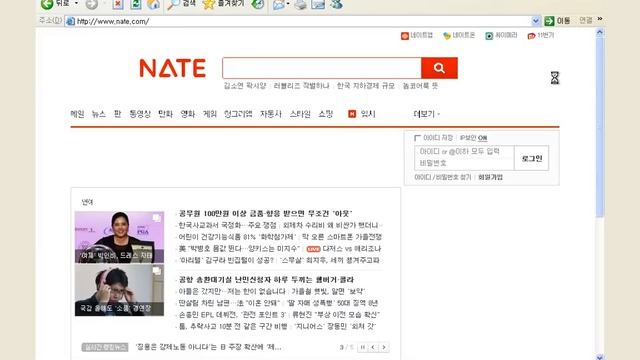Viewport: 640px width, 360px height.
Task: Click the Print toolbar icon
Action: 300,4
